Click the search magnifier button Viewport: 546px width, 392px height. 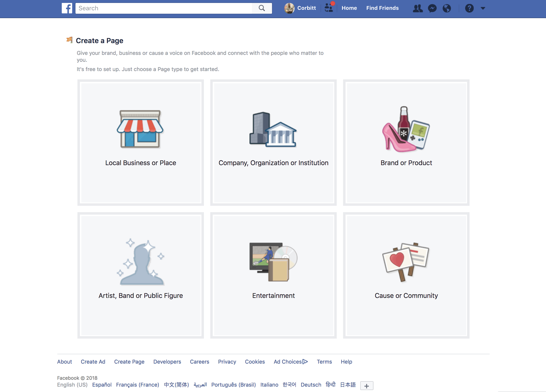[262, 8]
